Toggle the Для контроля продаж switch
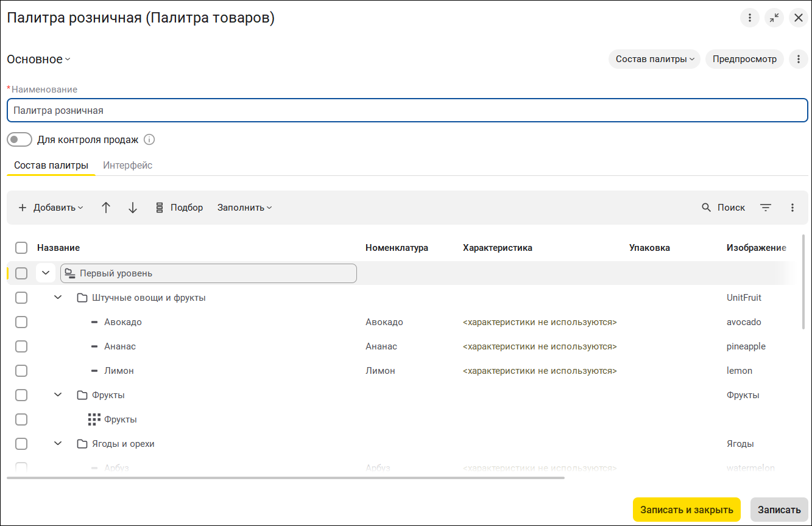Image resolution: width=812 pixels, height=526 pixels. coord(19,139)
